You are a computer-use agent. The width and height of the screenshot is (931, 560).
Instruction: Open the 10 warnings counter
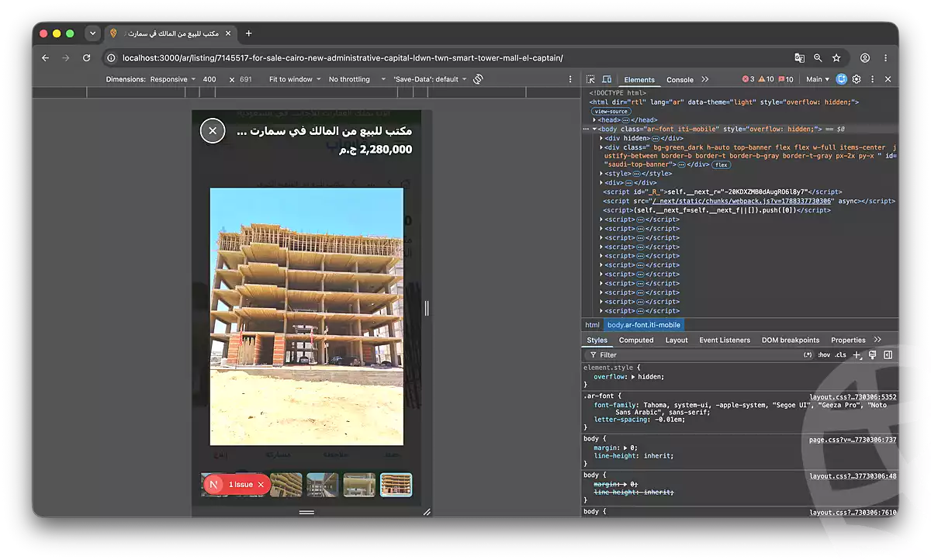point(766,79)
